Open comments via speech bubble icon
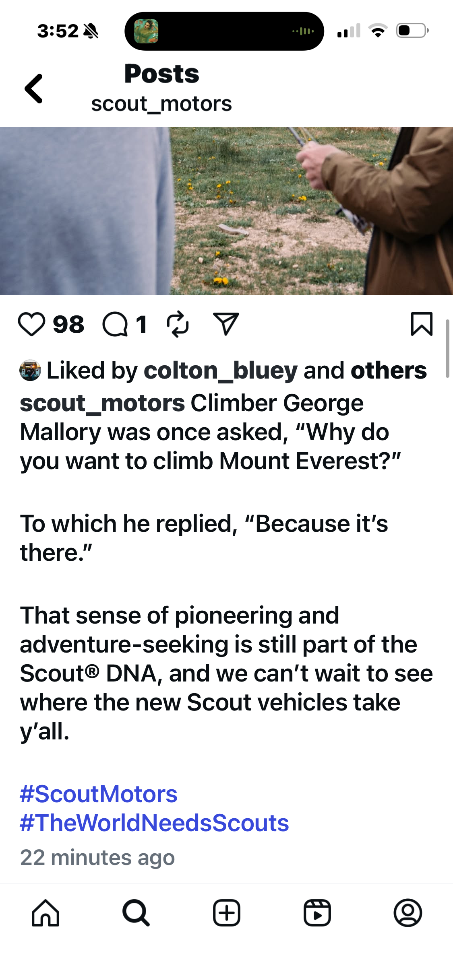 115,324
